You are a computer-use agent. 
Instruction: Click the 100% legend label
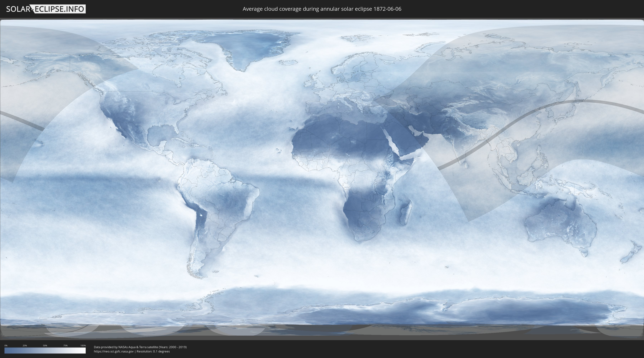[83, 345]
